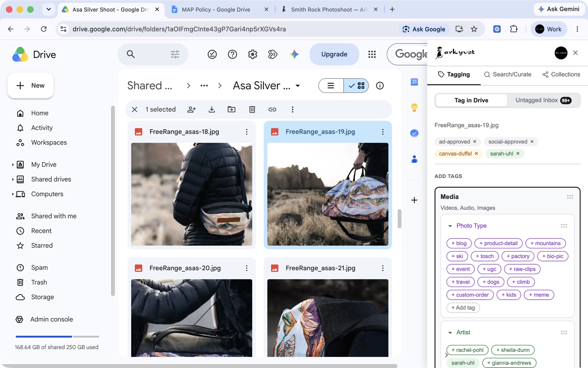Open the view details info icon
Screen dimensions: 588x368
(380, 86)
